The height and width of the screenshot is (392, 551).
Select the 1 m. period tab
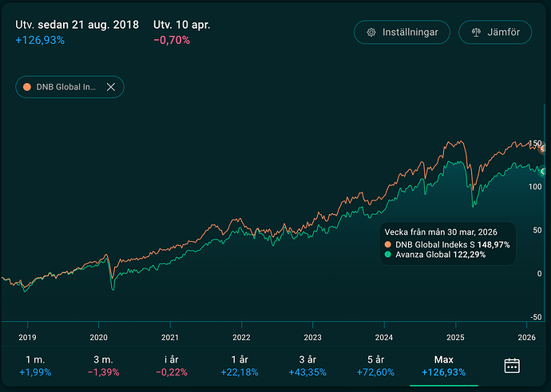pyautogui.click(x=35, y=366)
